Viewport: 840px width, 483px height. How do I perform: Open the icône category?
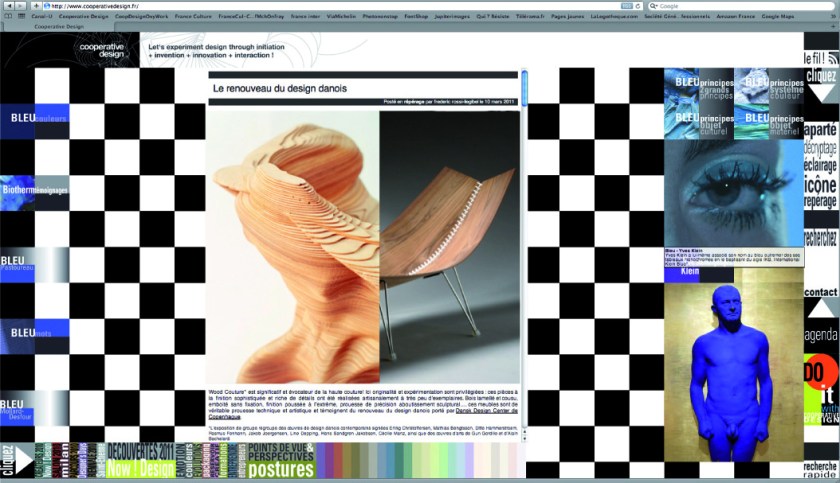820,185
